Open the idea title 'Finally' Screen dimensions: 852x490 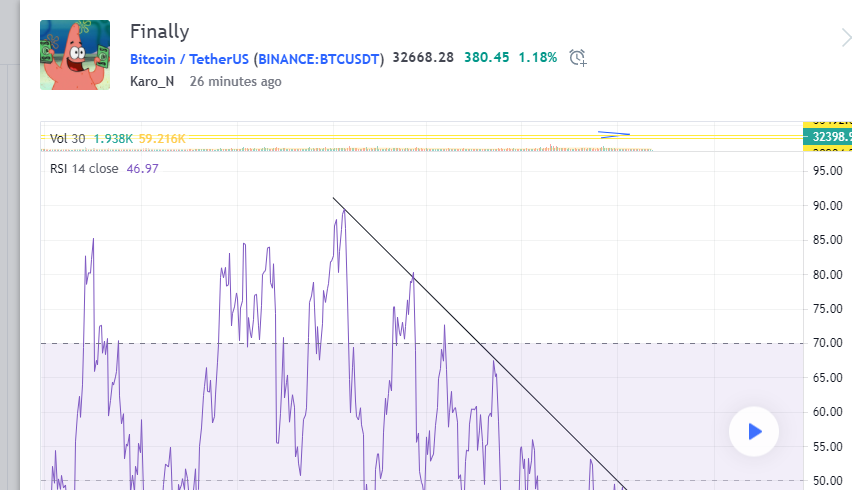[159, 32]
